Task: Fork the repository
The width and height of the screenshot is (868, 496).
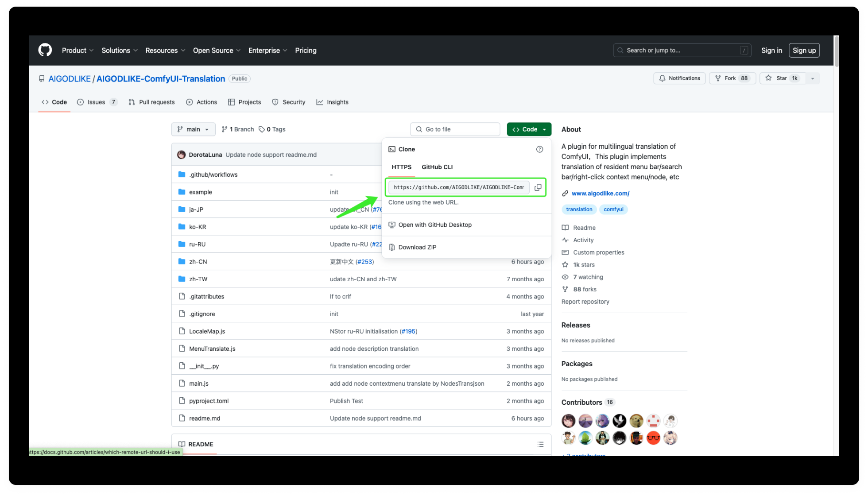Action: 730,78
